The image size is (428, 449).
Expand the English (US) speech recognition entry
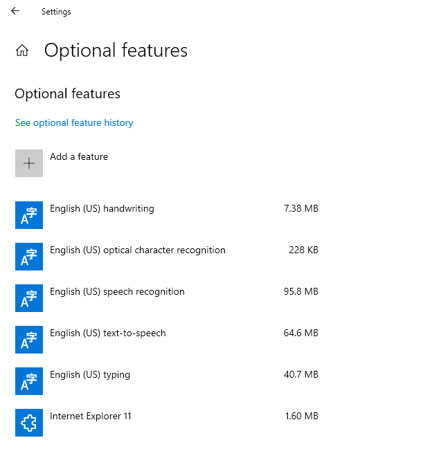pyautogui.click(x=167, y=298)
